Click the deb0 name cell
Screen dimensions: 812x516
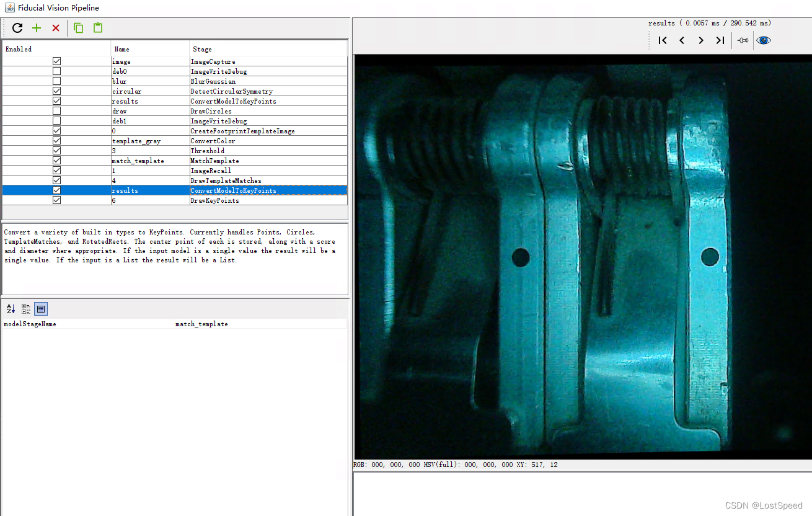[150, 71]
